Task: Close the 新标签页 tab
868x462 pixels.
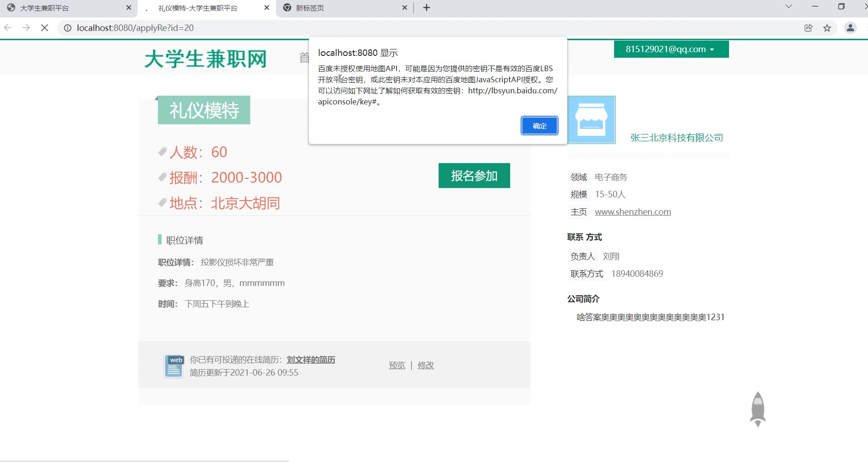Action: click(x=404, y=8)
